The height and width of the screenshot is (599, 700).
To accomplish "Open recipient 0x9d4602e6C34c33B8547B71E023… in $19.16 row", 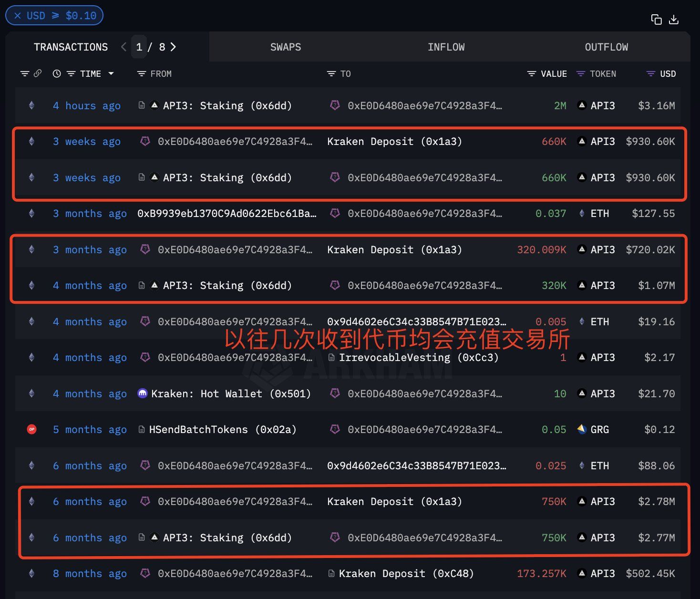I will 416,322.
